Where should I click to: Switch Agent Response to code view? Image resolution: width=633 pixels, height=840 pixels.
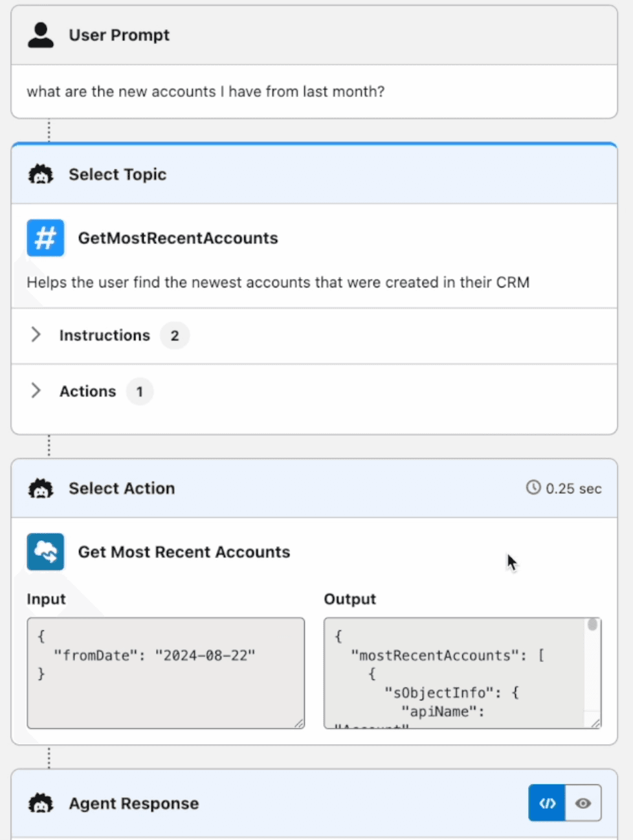547,803
